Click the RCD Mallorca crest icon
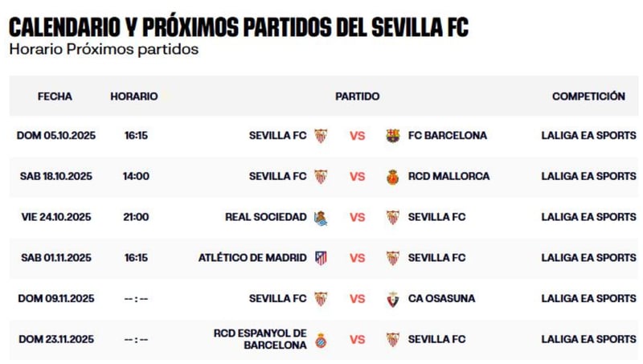 (392, 177)
